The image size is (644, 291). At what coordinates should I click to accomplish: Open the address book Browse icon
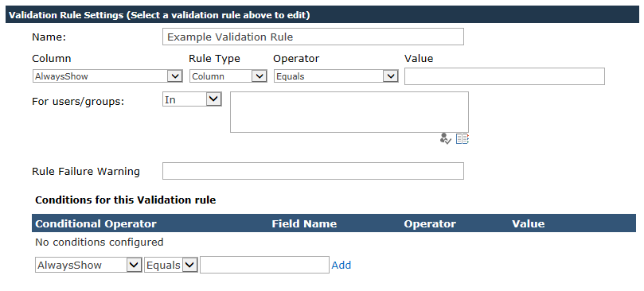[x=463, y=139]
